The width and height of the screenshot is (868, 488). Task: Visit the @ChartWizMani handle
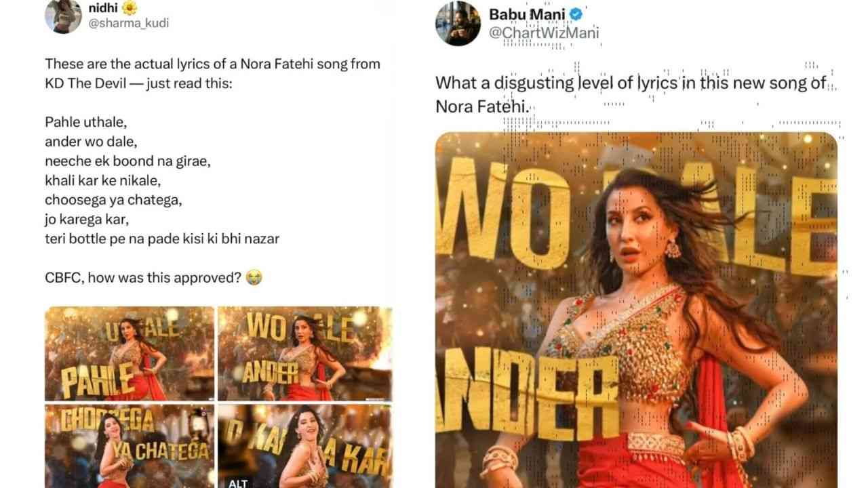click(x=544, y=32)
